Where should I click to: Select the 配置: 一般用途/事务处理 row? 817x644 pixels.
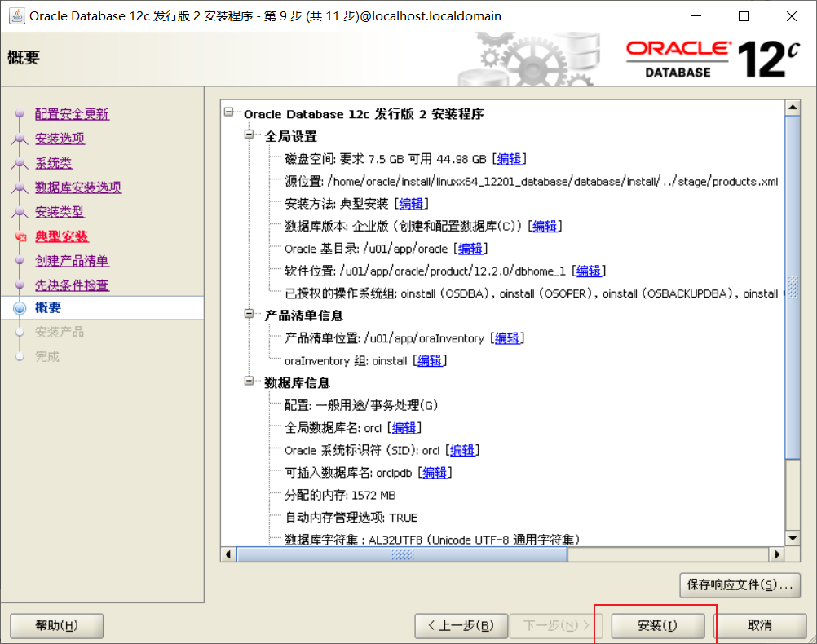(x=361, y=405)
